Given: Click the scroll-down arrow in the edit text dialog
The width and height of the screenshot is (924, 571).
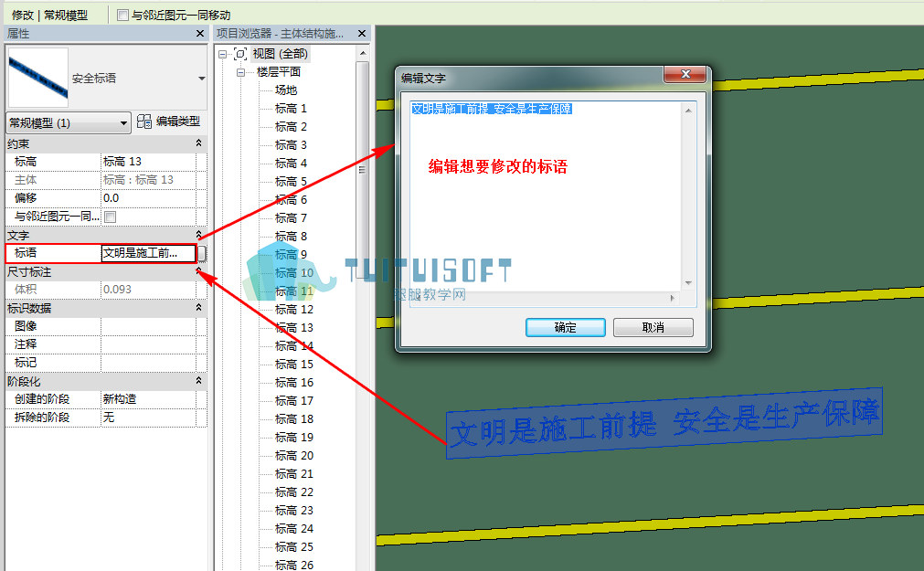Looking at the screenshot, I should (x=687, y=283).
